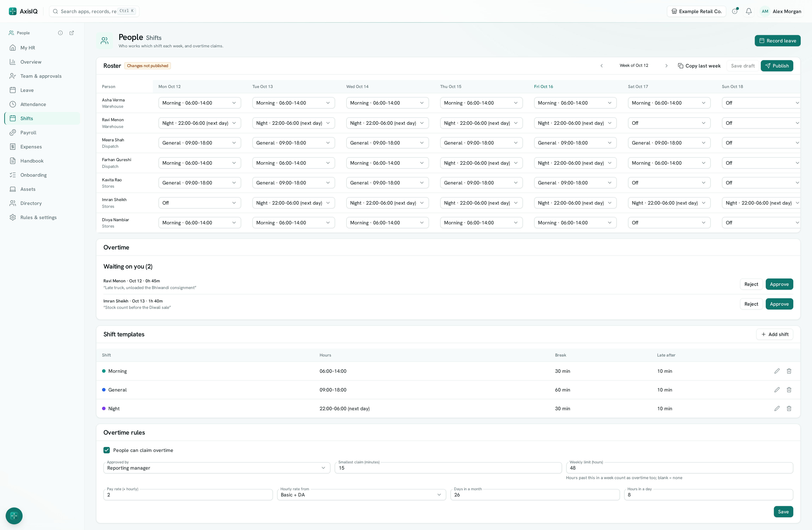
Task: Uncheck People can claim overtime
Action: pos(106,450)
